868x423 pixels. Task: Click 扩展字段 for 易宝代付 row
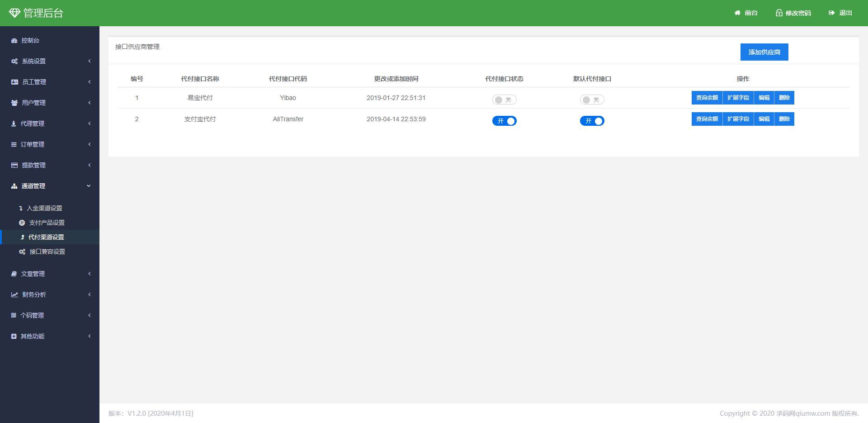point(738,98)
